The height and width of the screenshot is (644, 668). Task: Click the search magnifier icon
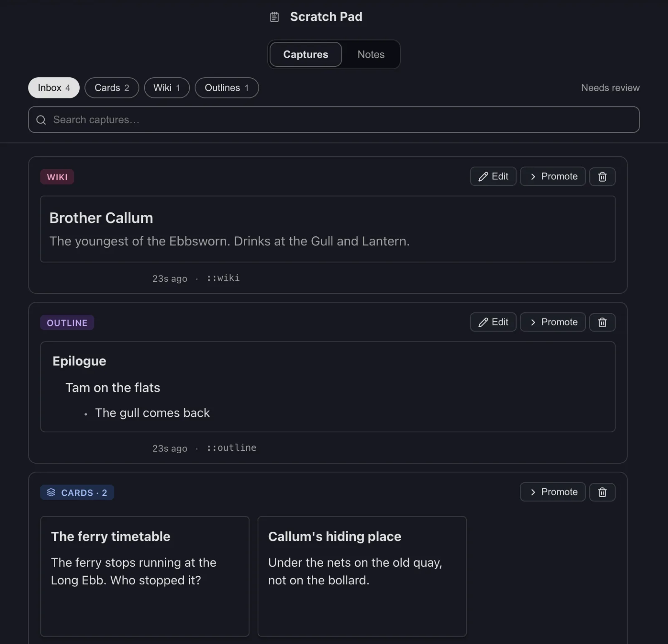click(41, 120)
